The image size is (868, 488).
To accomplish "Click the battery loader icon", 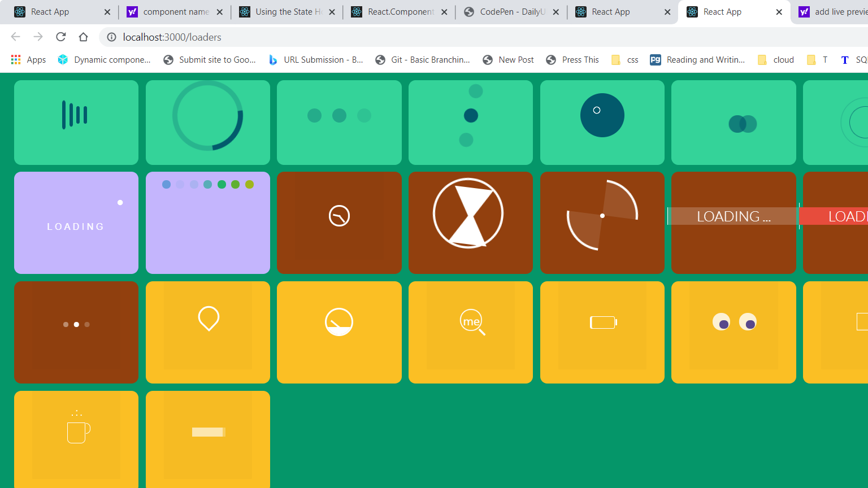I will click(604, 323).
